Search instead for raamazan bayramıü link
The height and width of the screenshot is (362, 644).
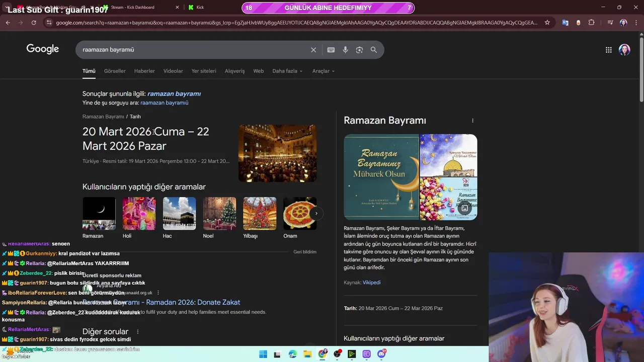point(165,103)
